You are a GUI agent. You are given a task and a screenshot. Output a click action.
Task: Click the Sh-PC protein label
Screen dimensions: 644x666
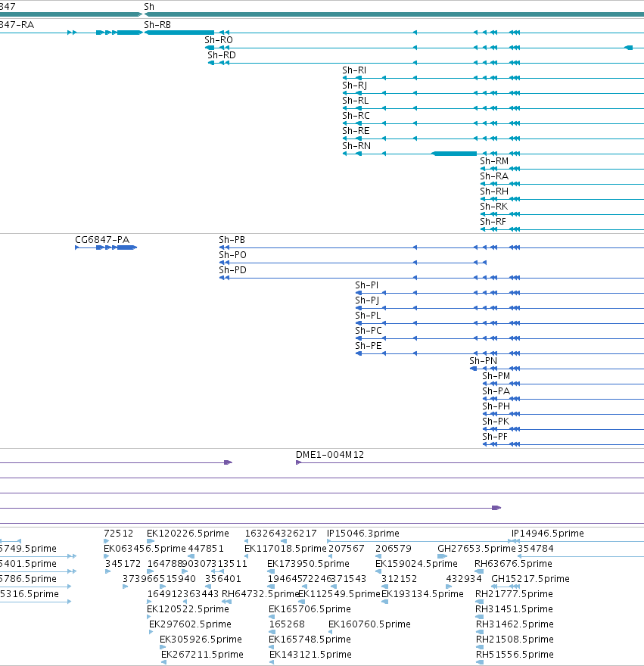click(x=369, y=331)
